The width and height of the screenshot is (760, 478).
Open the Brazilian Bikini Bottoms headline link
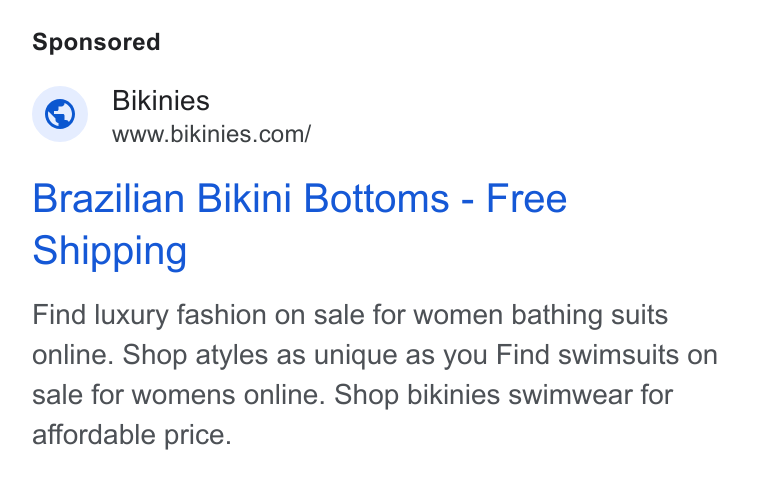coord(300,224)
